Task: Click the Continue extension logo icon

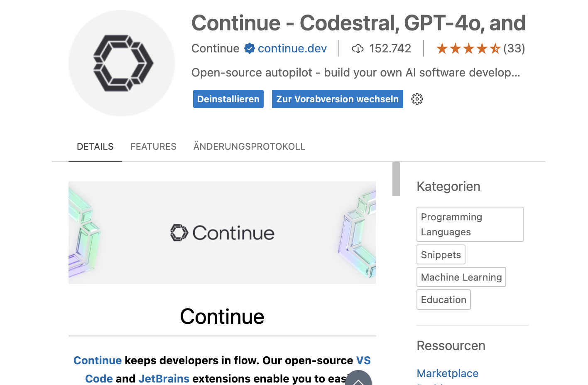Action: click(x=122, y=63)
